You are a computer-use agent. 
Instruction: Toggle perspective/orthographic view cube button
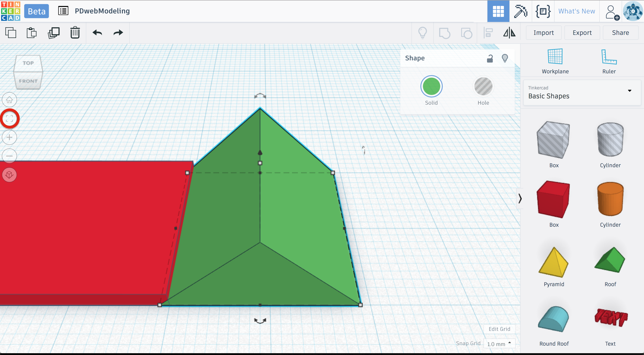[x=9, y=175]
